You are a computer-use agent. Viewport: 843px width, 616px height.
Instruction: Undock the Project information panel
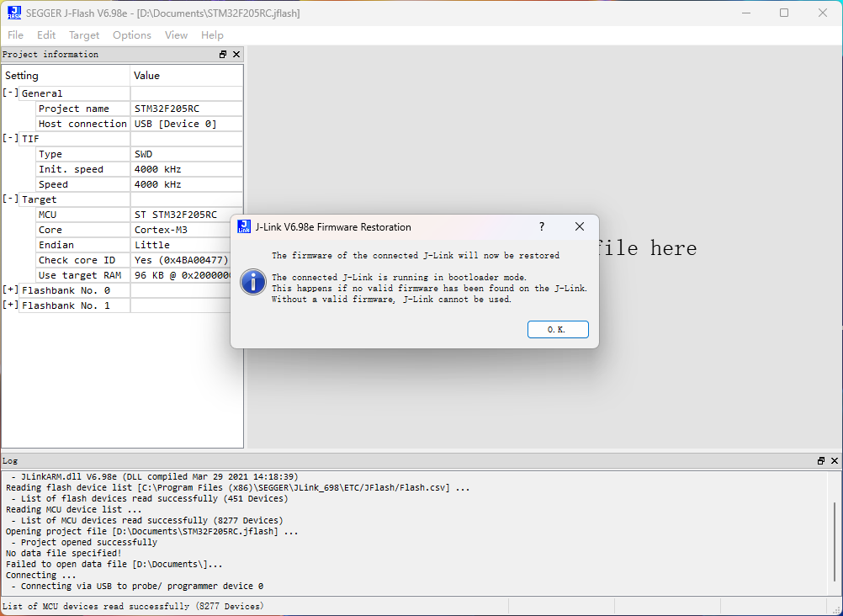point(223,55)
